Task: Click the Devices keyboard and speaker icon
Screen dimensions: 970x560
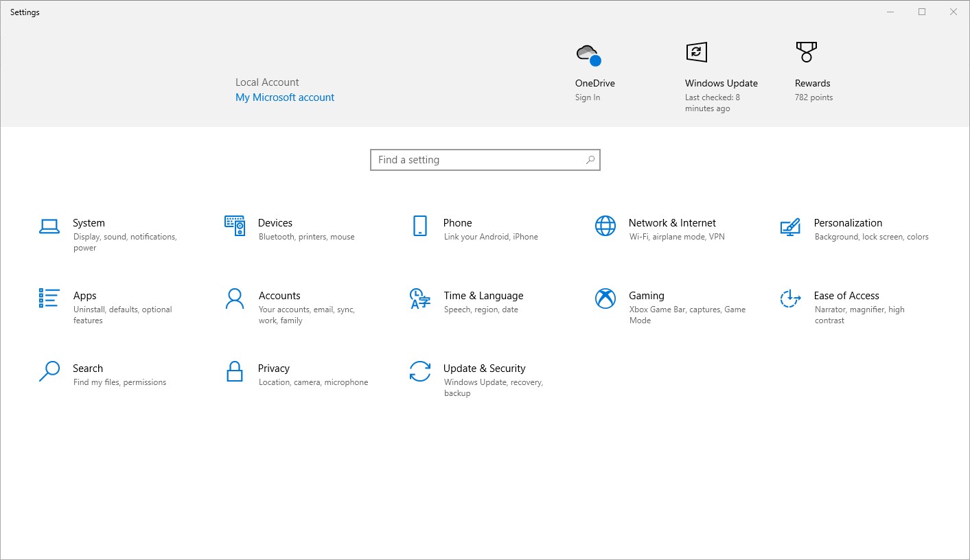Action: click(x=235, y=226)
